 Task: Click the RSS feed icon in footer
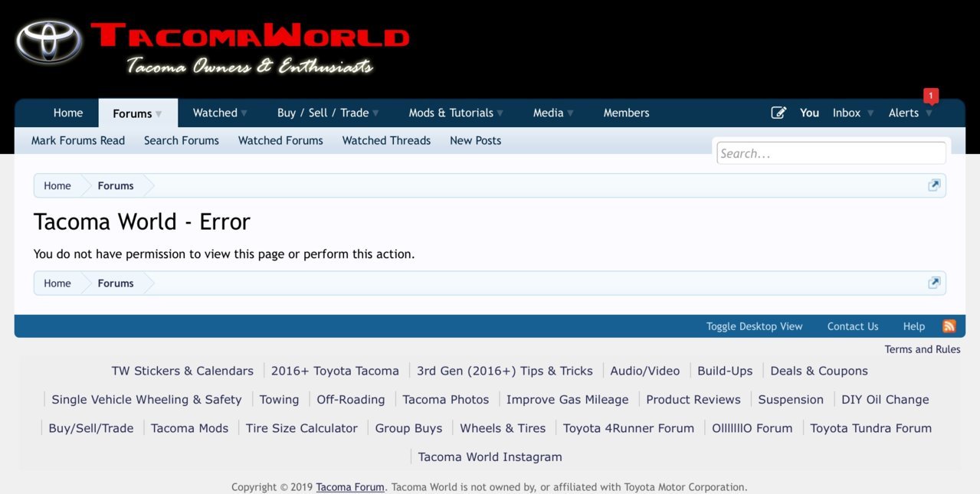[949, 326]
